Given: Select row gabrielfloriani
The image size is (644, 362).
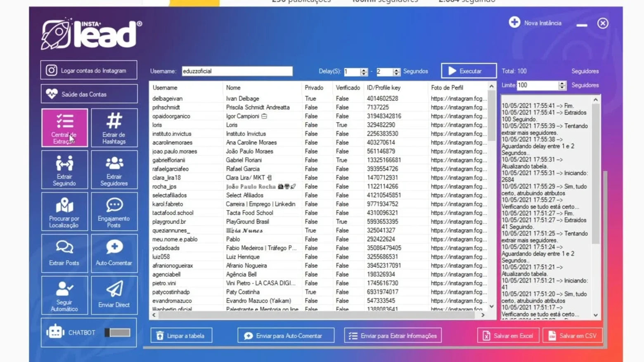Looking at the screenshot, I should pos(318,160).
